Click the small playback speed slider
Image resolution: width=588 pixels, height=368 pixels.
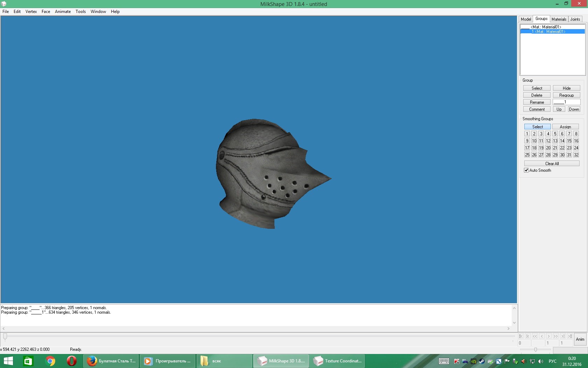point(535,349)
